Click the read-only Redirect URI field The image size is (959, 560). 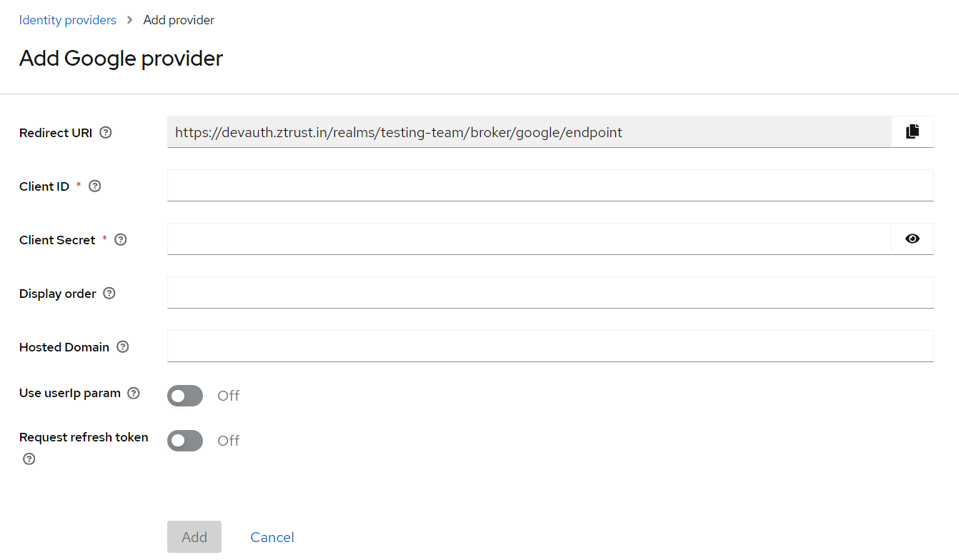tap(529, 132)
